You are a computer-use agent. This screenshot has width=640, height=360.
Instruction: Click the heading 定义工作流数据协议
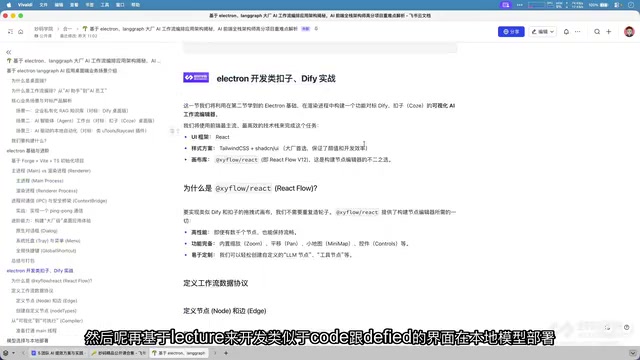[x=216, y=283]
